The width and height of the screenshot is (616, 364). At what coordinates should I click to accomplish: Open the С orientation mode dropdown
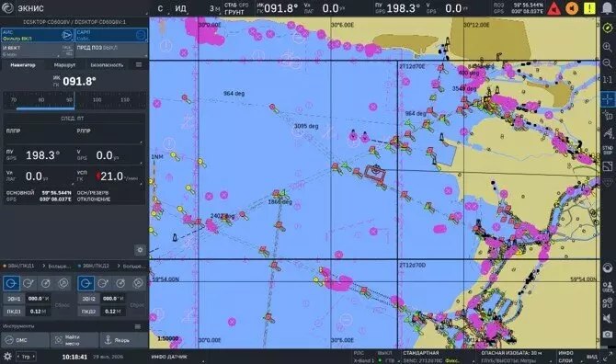click(161, 8)
